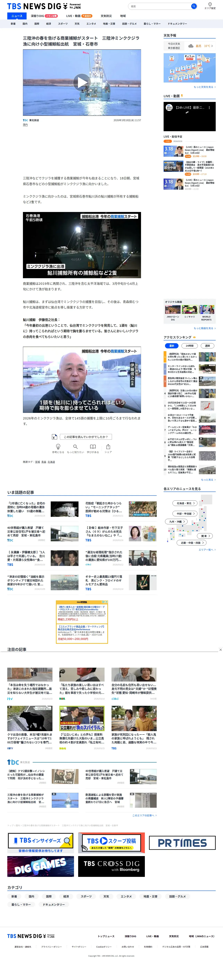Viewport: 223px width, 980px height.
Task: Click もっと知りたい magnifier reaction icon
Action: pyautogui.click(x=76, y=447)
